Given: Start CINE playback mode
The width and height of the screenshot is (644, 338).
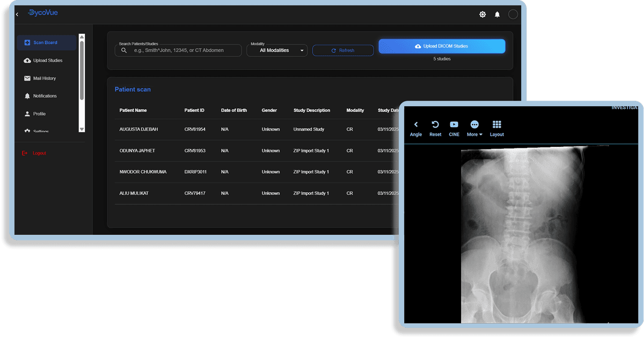Looking at the screenshot, I should (x=454, y=128).
